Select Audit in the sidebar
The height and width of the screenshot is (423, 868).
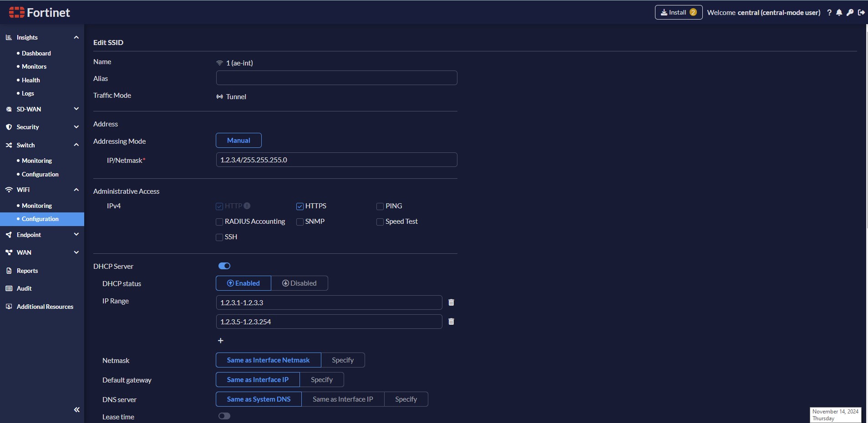(x=25, y=288)
